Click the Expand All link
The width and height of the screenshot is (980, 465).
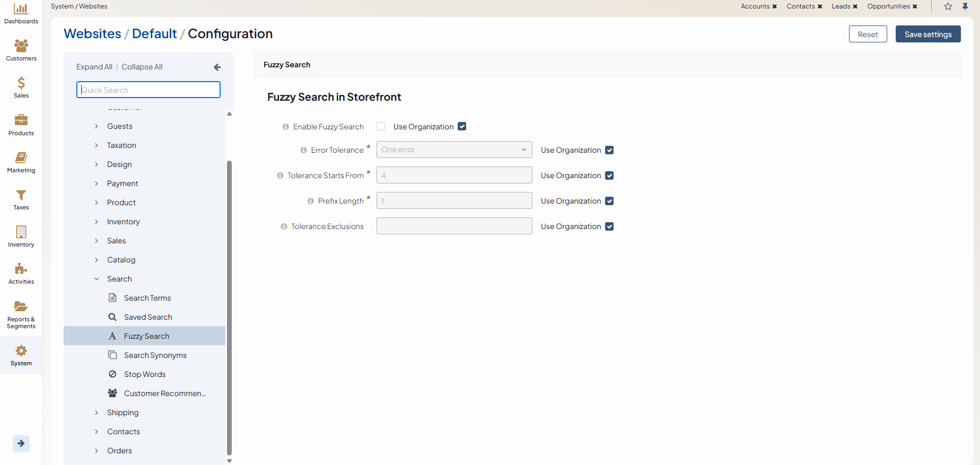tap(94, 67)
